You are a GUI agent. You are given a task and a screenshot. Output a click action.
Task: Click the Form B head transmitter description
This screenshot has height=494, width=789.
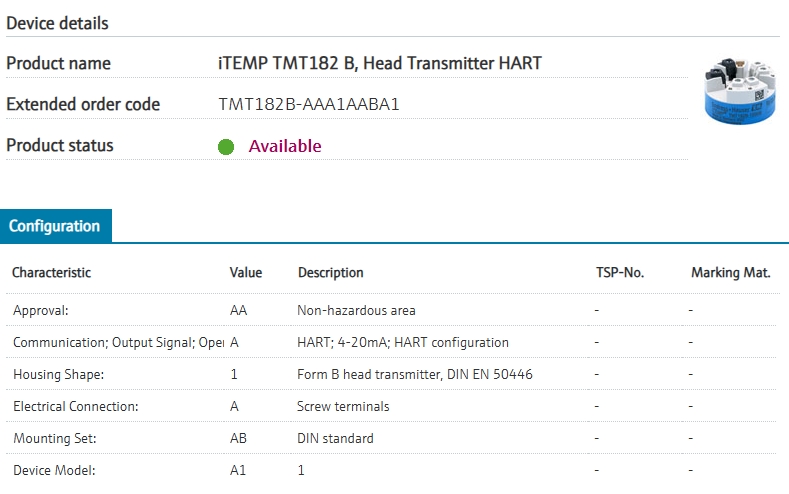coord(415,374)
